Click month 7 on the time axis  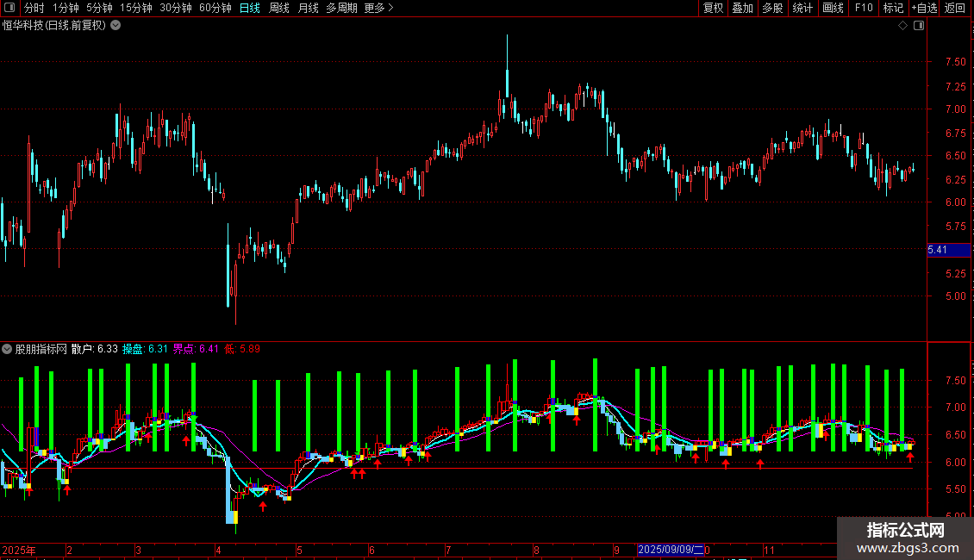pyautogui.click(x=448, y=550)
